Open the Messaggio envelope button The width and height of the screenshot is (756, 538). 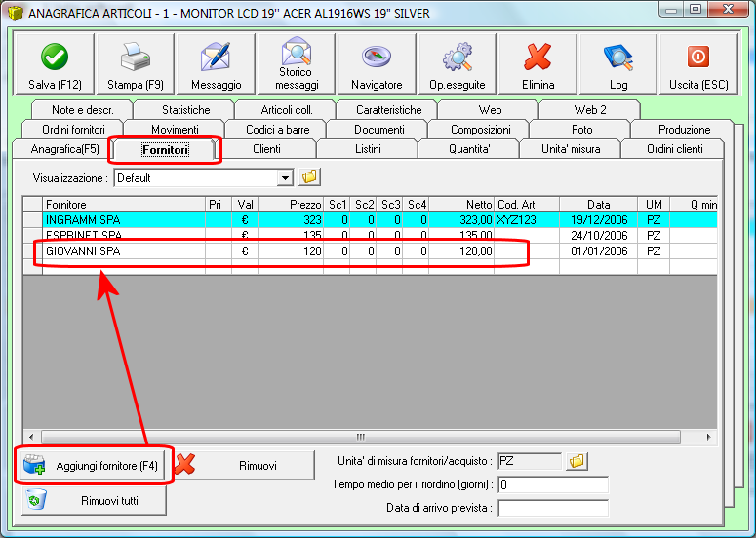coord(216,63)
